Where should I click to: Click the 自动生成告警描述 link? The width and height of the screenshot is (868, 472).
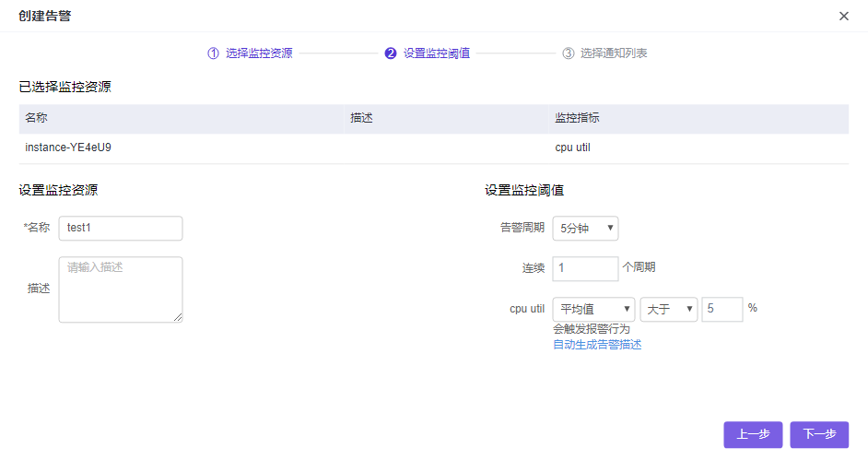point(597,345)
